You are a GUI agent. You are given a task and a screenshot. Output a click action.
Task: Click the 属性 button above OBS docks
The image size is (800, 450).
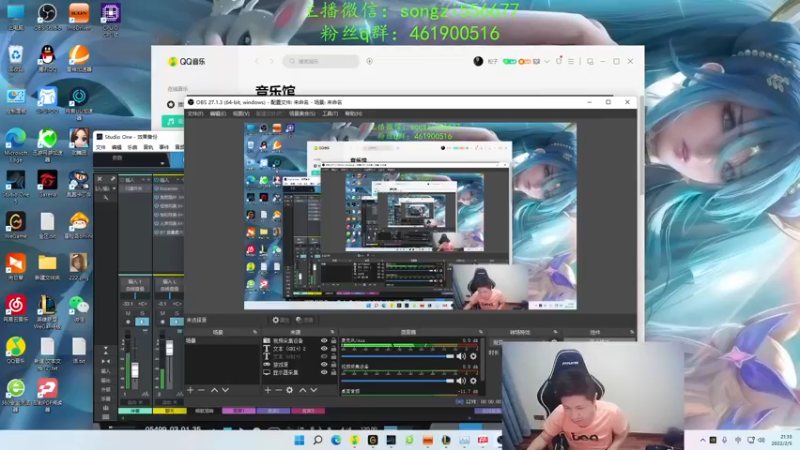coord(281,320)
